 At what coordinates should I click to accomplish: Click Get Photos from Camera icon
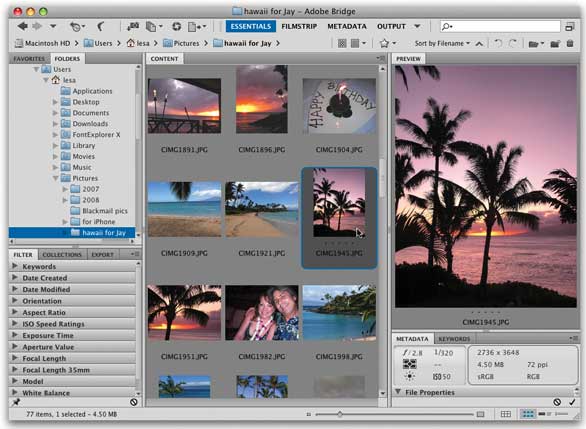[133, 26]
